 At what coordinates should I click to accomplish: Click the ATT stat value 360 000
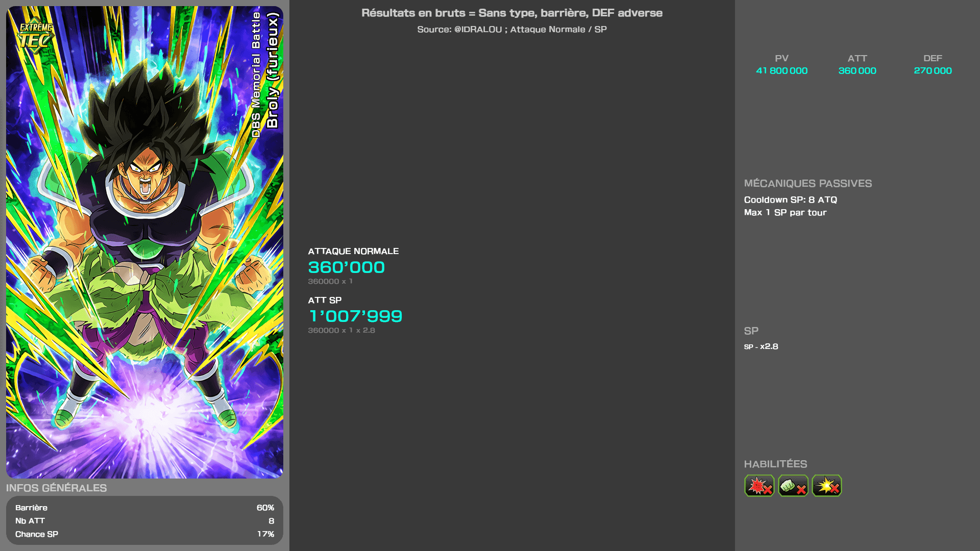pos(857,71)
